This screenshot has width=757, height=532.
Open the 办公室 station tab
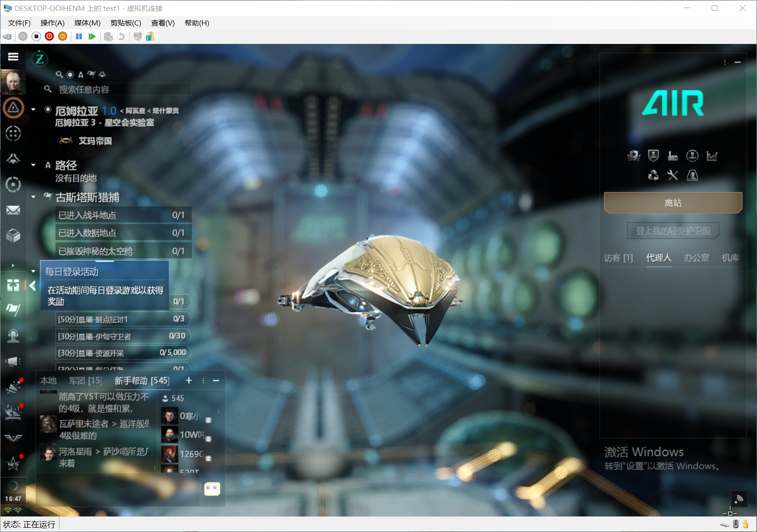coord(697,257)
